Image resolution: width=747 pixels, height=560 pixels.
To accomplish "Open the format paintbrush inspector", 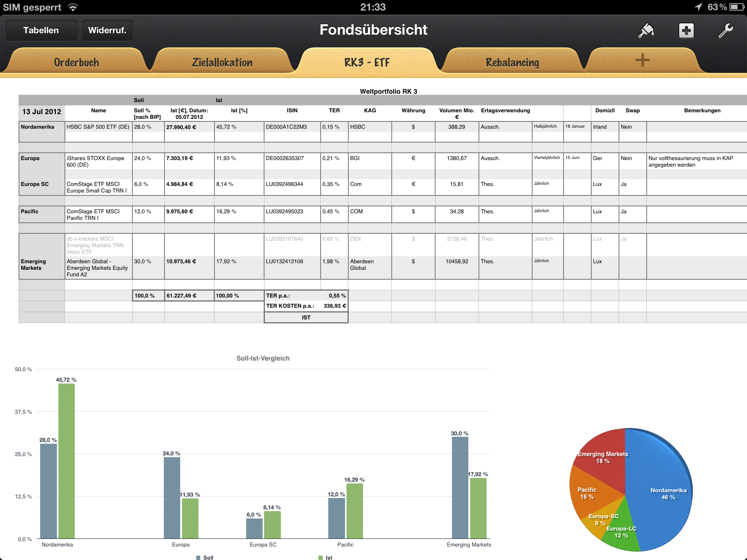I will (x=646, y=31).
